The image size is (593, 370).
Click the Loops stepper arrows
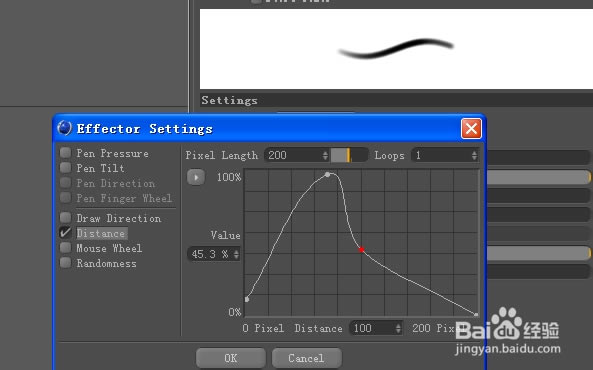pyautogui.click(x=474, y=155)
